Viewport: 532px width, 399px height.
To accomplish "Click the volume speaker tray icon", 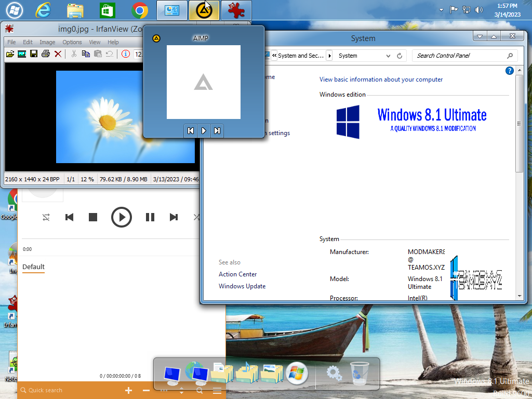I will pyautogui.click(x=478, y=10).
